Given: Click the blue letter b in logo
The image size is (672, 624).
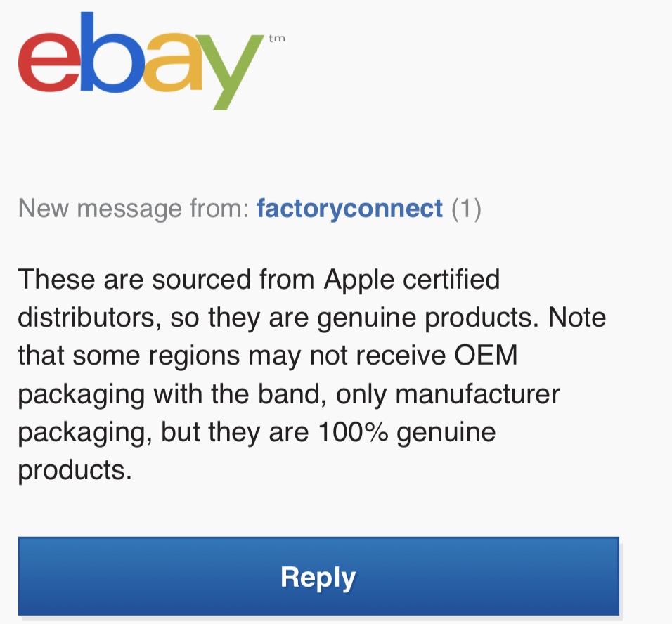Looking at the screenshot, I should (112, 52).
